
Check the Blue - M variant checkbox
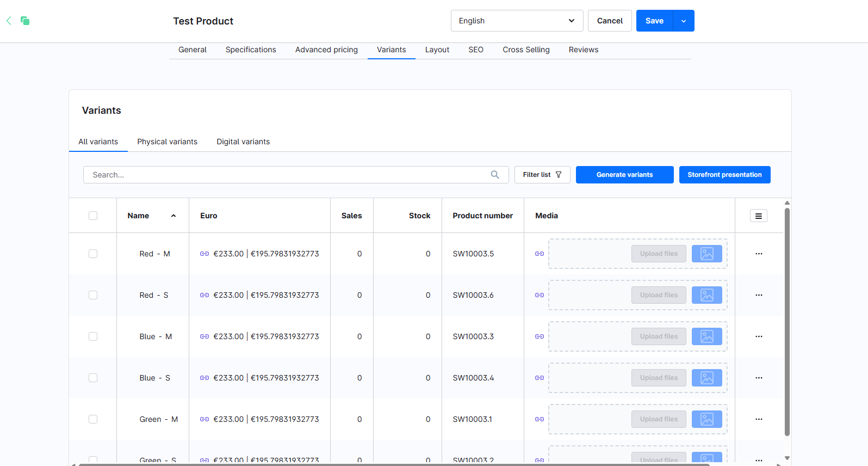coord(93,336)
